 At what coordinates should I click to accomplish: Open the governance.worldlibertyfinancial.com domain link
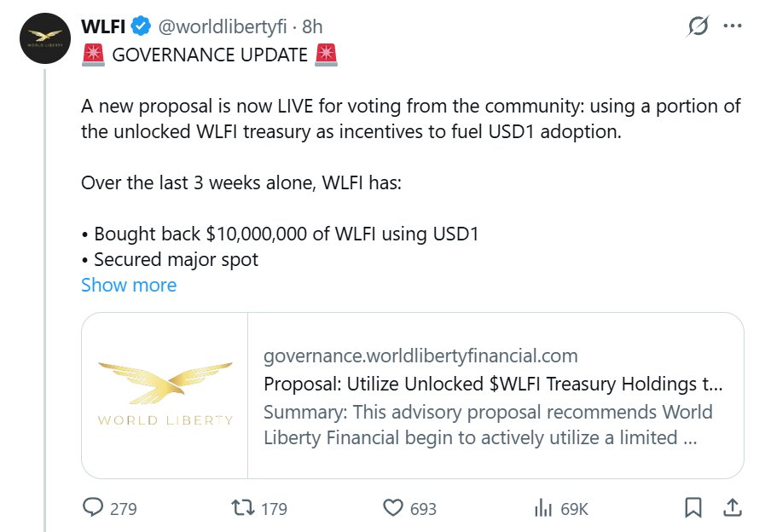(x=420, y=356)
